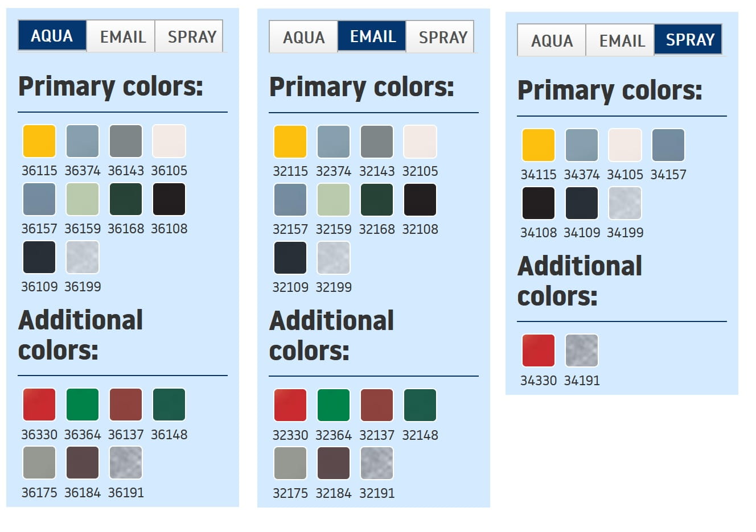Pick red swatch 36330
This screenshot has height=532, width=756.
click(39, 405)
